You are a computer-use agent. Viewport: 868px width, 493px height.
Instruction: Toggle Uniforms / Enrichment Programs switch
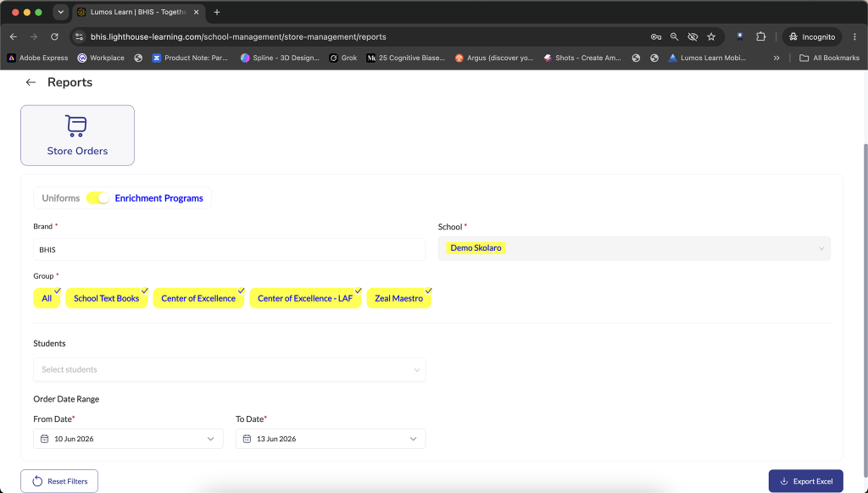[98, 198]
